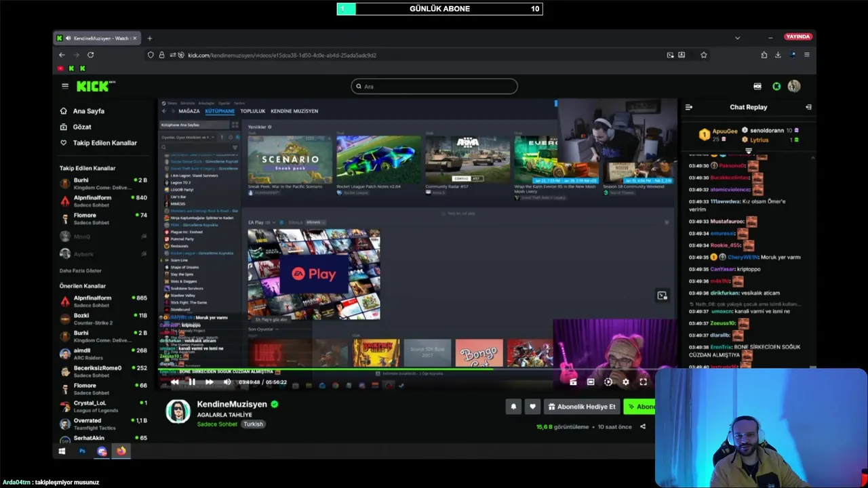Viewport: 868px width, 488px height.
Task: Toggle notification bell for KendineMuzisyen
Action: click(x=513, y=407)
